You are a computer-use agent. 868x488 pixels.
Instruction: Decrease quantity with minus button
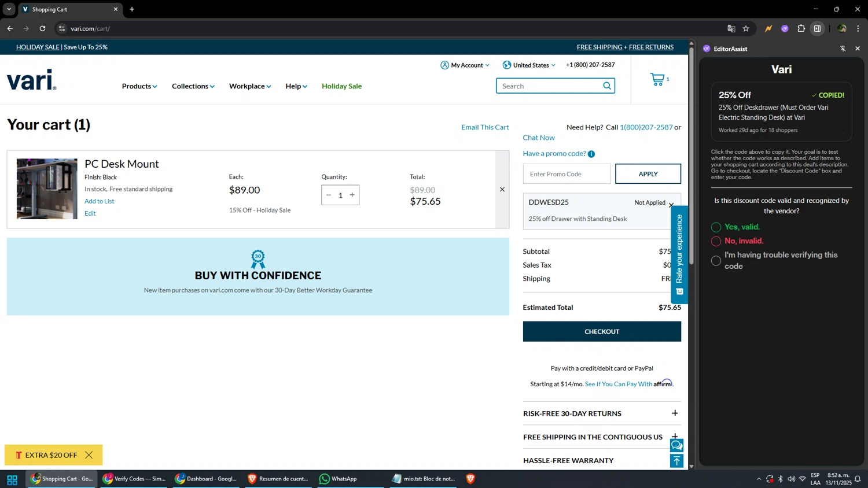[x=329, y=195]
